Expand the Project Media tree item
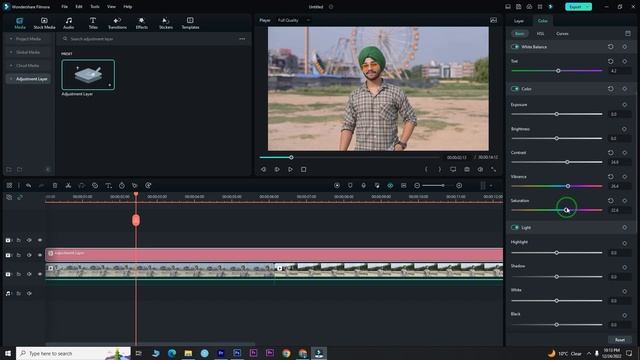Screen dimensions: 640x360 11,39
